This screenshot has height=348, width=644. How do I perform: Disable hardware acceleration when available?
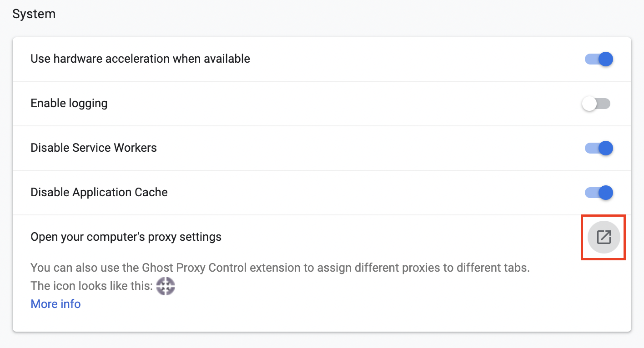point(599,59)
